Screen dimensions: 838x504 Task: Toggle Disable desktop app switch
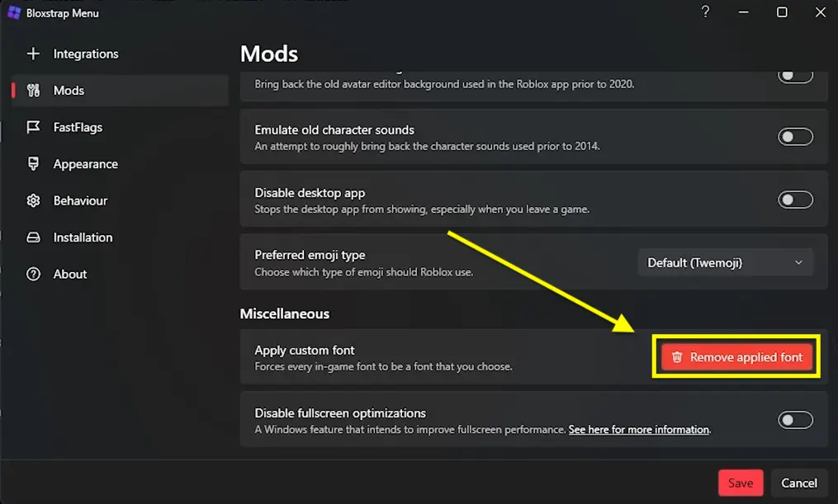795,200
